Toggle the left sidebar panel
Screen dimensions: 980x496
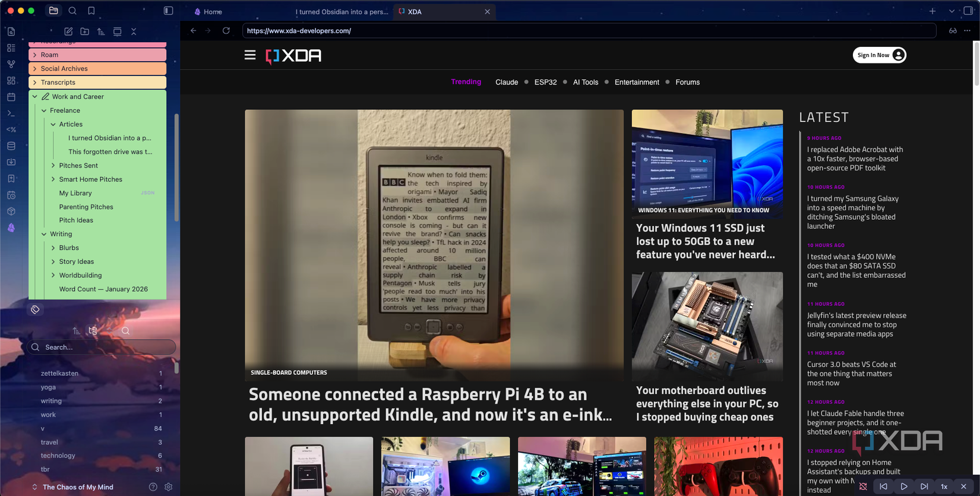click(169, 11)
